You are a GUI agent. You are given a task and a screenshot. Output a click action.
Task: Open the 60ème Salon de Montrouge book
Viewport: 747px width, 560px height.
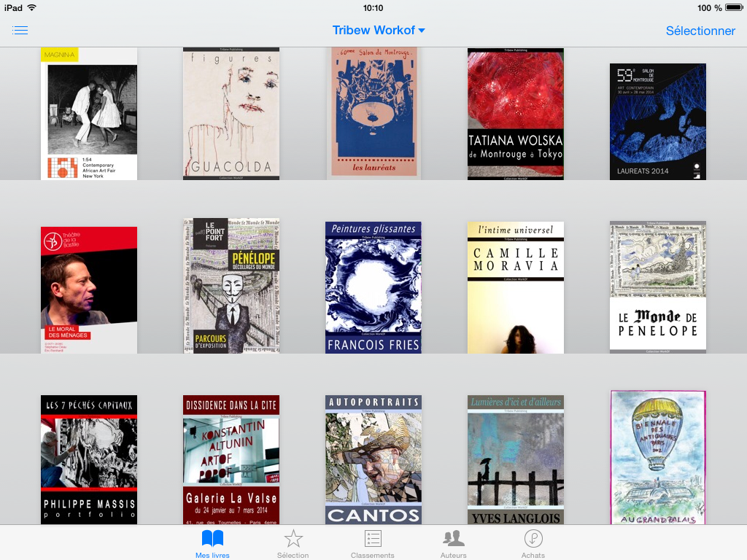[x=374, y=114]
